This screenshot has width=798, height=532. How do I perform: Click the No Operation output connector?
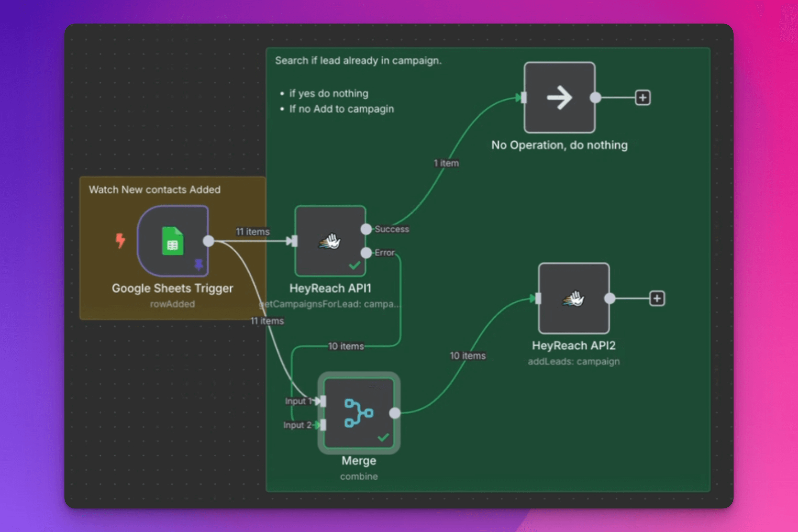595,98
